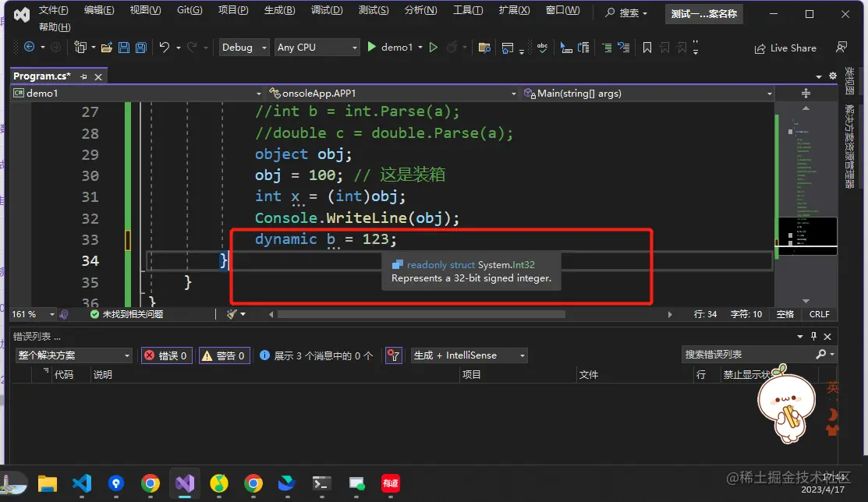The width and height of the screenshot is (868, 502).
Task: Click the code minimap vertical scrollbar
Action: [x=807, y=205]
